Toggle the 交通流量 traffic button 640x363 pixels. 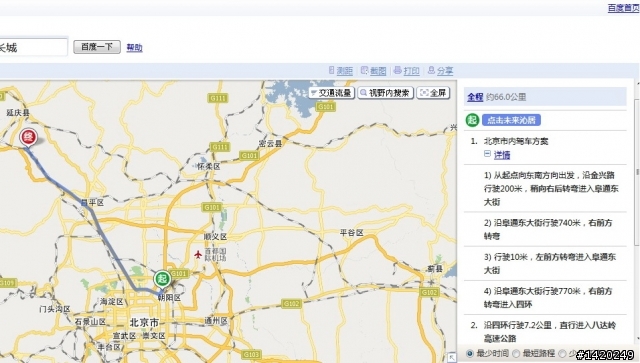tap(331, 93)
